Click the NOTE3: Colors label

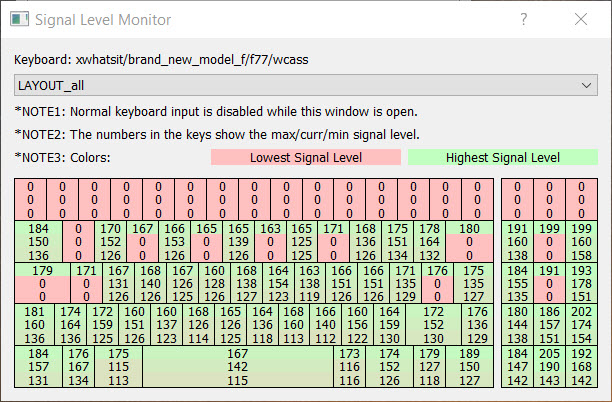[62, 158]
